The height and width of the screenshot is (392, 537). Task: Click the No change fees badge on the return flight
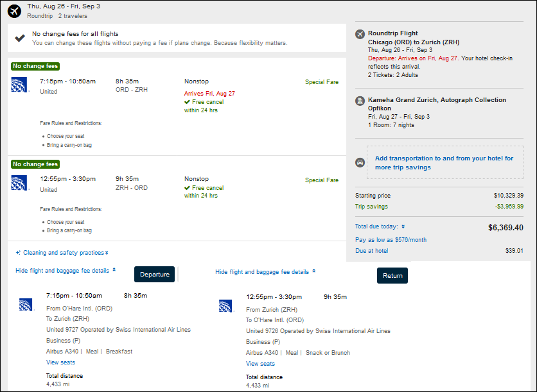[35, 164]
